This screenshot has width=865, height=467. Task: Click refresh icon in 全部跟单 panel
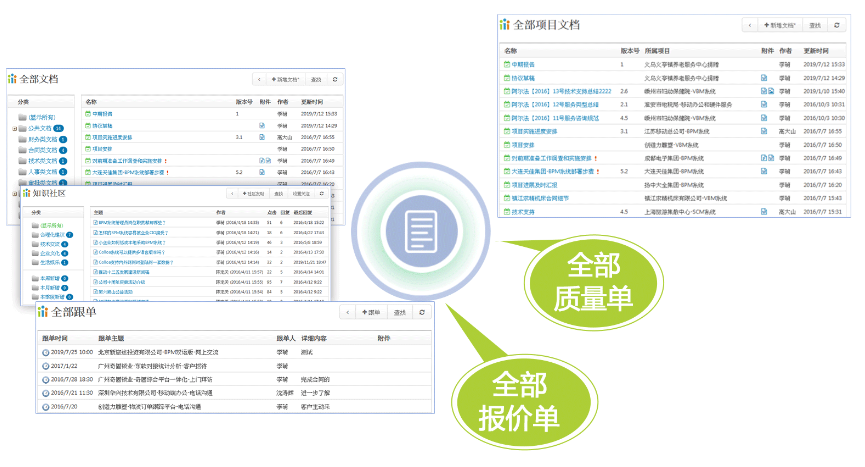pos(422,313)
